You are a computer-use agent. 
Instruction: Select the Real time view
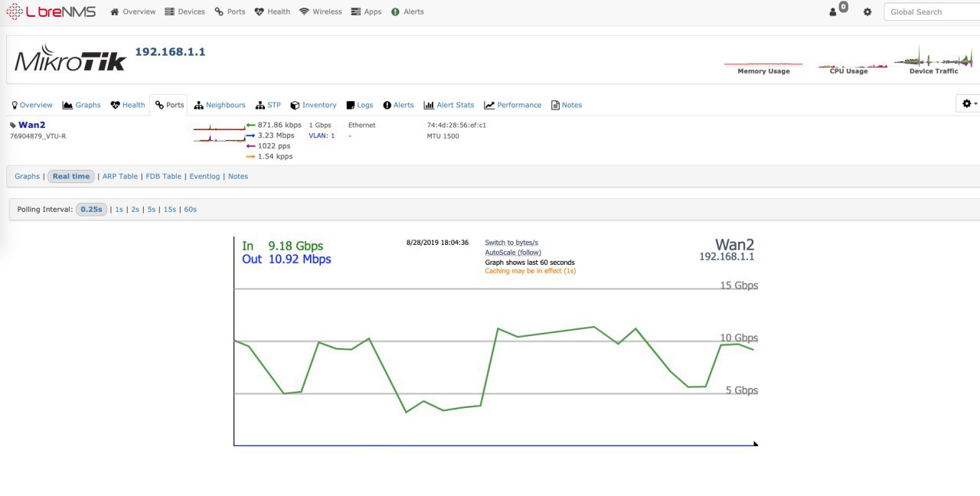coord(71,176)
